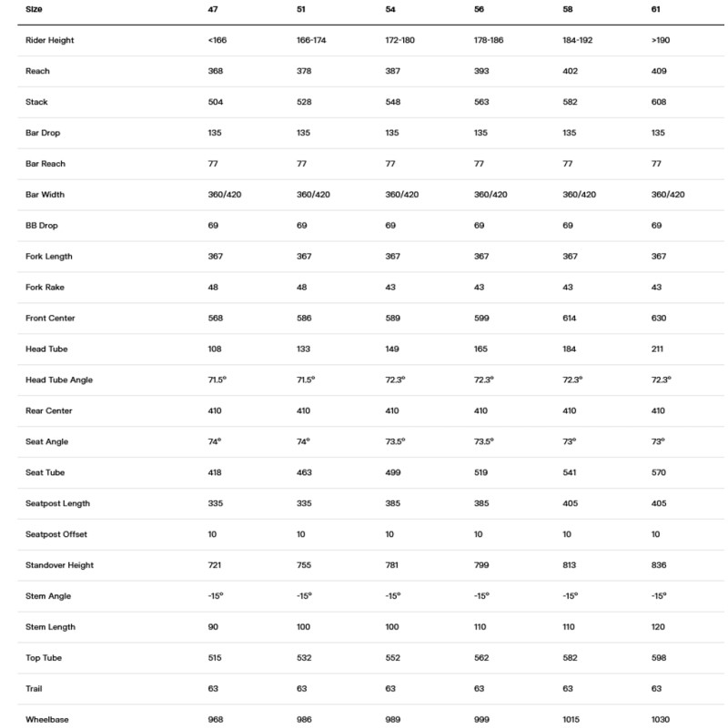Click the Trail row label
The image size is (728, 728).
tap(35, 689)
